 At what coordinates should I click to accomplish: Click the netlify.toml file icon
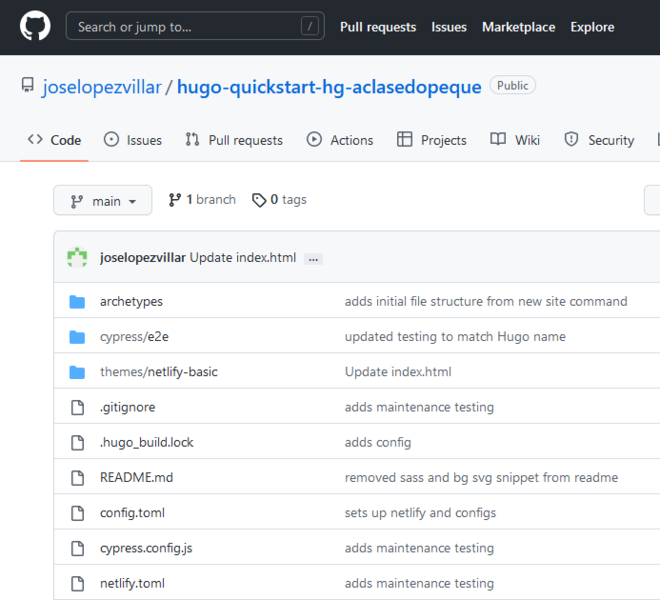[77, 584]
